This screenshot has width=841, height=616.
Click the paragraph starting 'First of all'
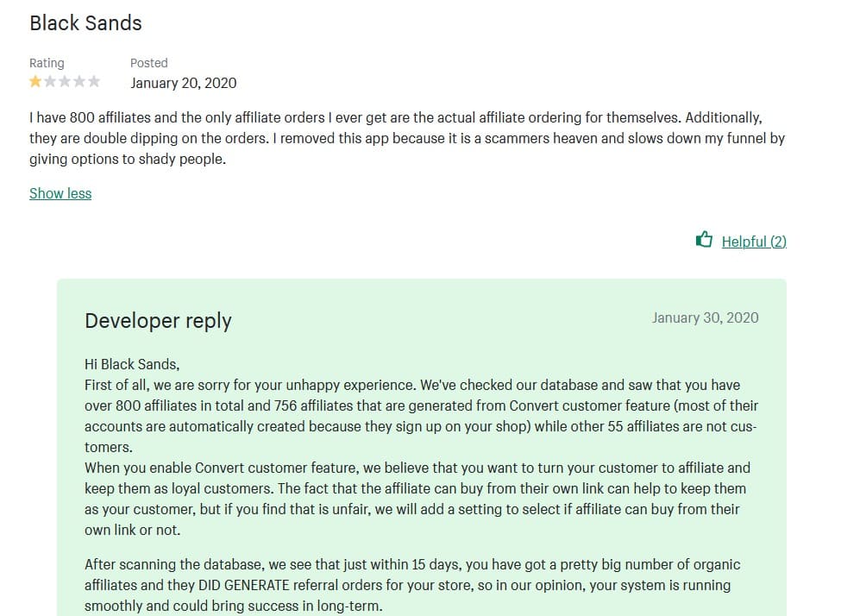[421, 416]
